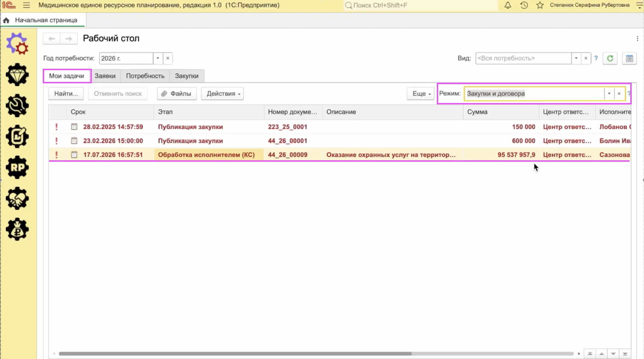Jump to the last row with bottom arrow
The width and height of the screenshot is (644, 359).
pos(625,354)
